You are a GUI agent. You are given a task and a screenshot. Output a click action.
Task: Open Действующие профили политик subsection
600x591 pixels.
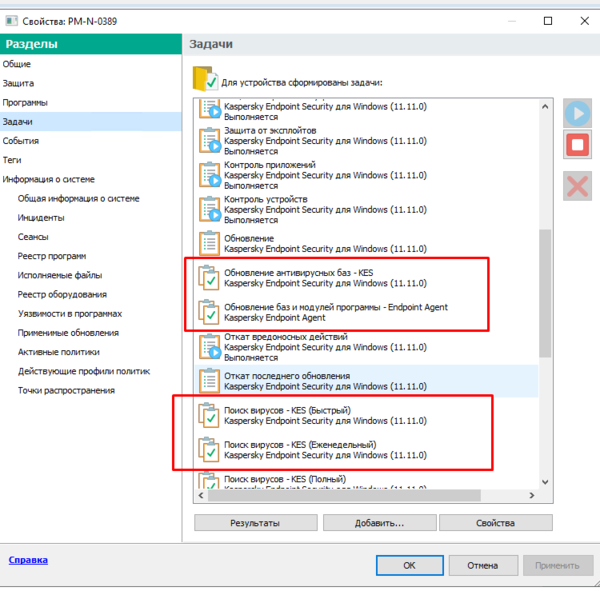coord(84,371)
